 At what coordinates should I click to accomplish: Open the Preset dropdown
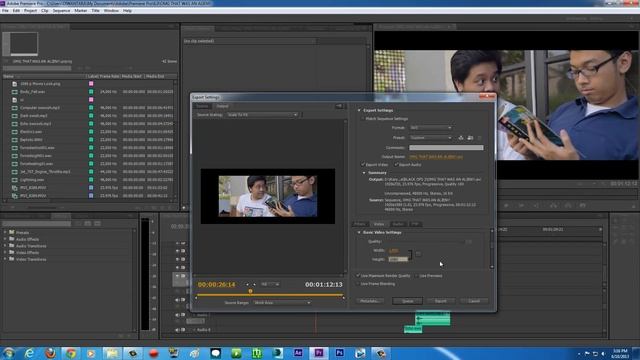point(431,138)
